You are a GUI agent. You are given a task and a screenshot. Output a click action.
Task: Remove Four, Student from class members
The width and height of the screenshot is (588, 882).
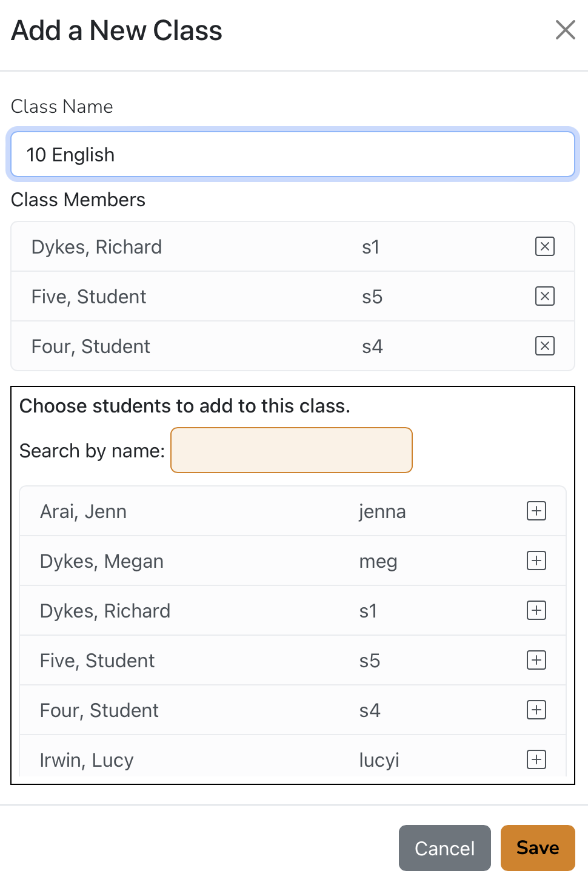pyautogui.click(x=545, y=346)
